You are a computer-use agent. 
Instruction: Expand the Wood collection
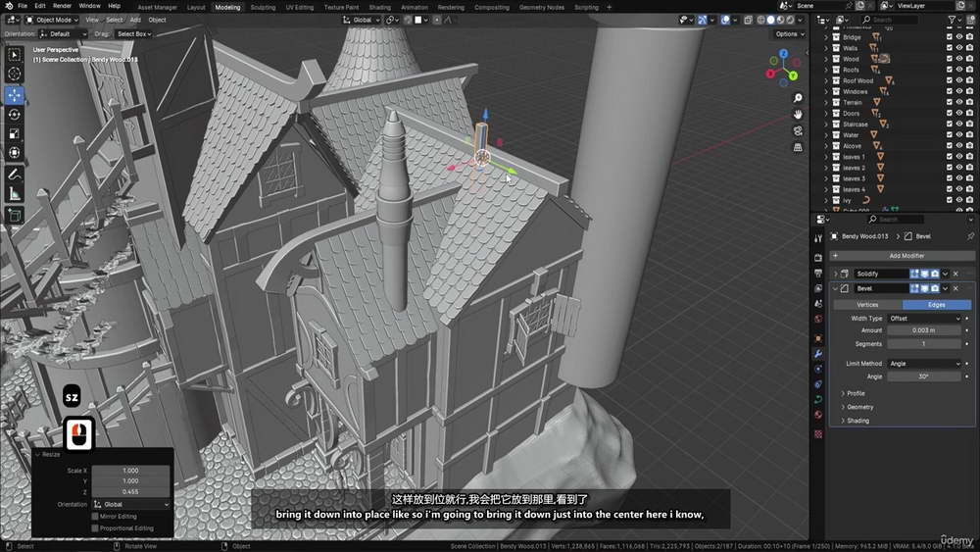click(x=825, y=59)
